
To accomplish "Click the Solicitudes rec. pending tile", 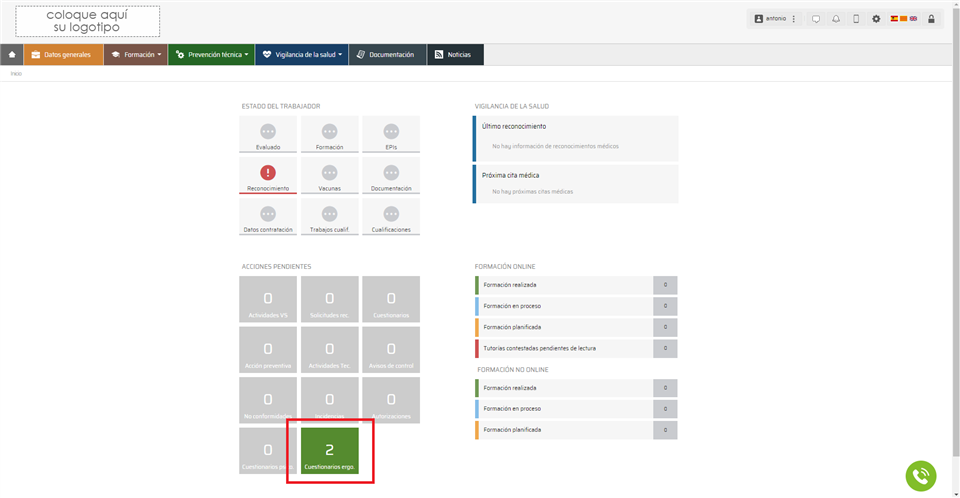I will tap(329, 299).
